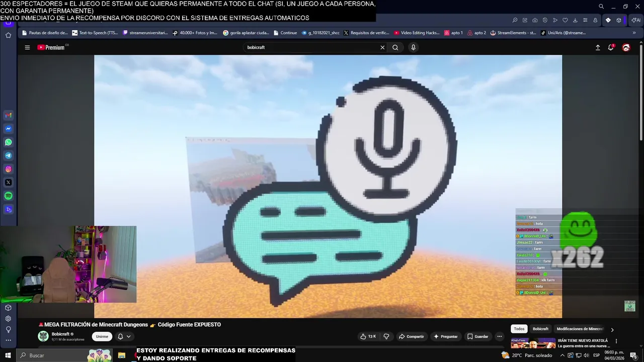Show more filter chips with the right arrow
This screenshot has width=644, height=362.
coord(612,330)
